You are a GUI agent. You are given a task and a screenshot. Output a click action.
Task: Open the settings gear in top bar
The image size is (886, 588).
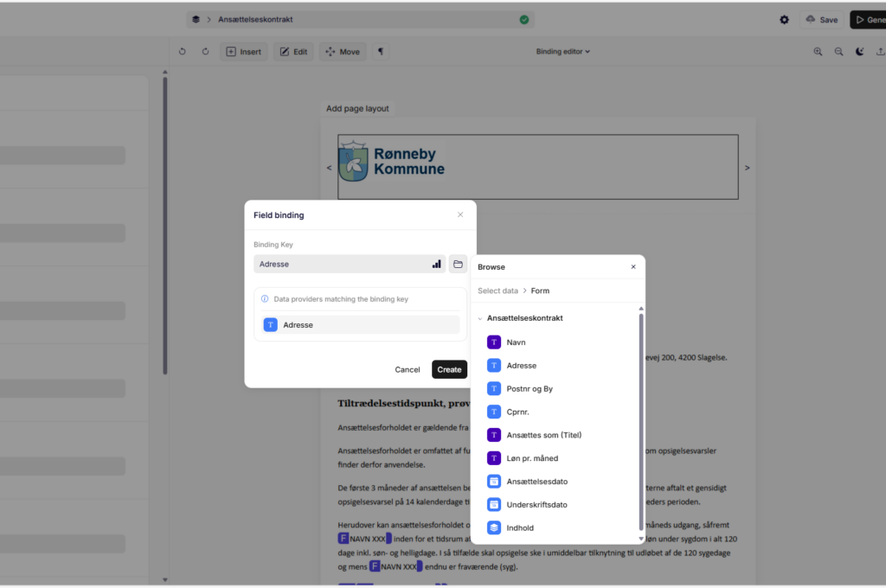[784, 19]
